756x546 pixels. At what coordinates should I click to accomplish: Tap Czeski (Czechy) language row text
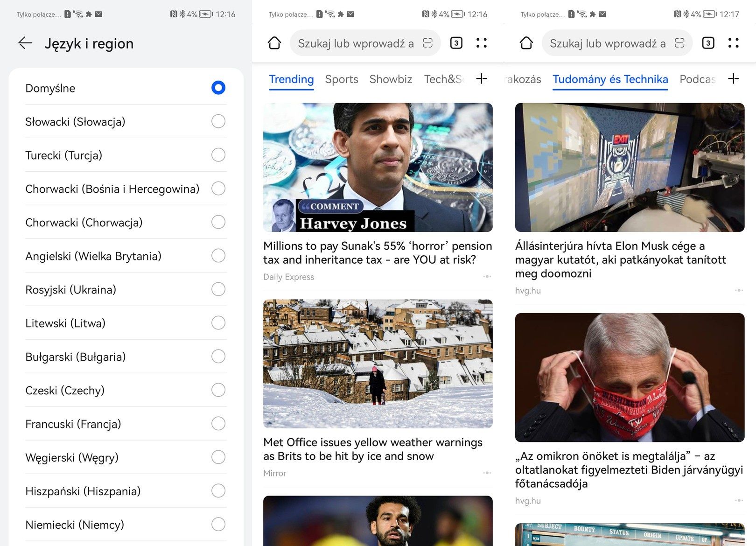click(x=65, y=390)
